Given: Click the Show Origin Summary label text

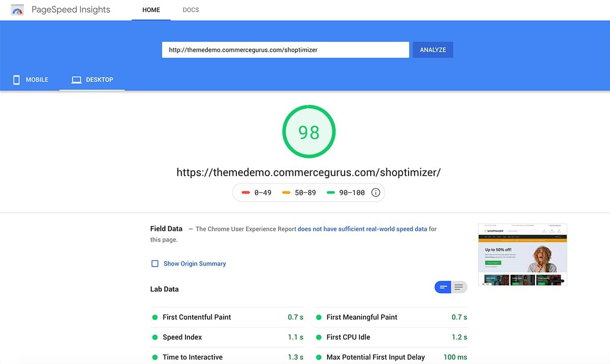Looking at the screenshot, I should 195,263.
